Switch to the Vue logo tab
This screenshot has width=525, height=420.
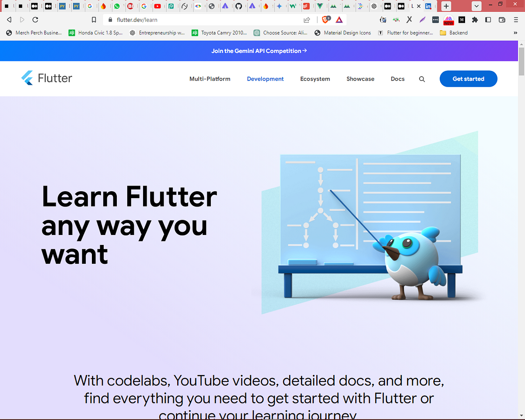point(320,6)
